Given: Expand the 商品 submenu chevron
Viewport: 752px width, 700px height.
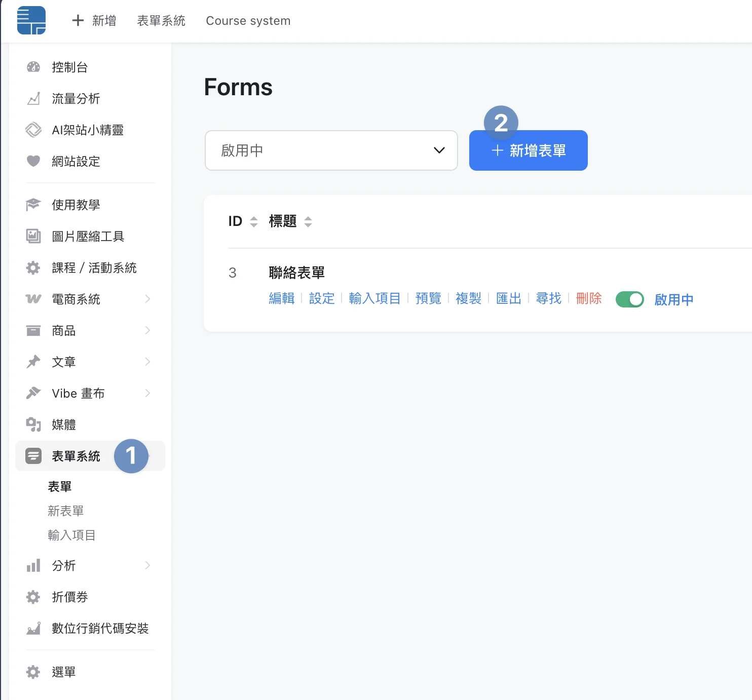Looking at the screenshot, I should pyautogui.click(x=147, y=330).
